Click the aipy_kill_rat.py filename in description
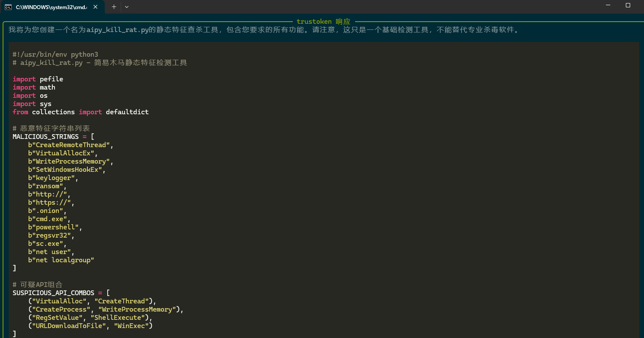Screen dimensions: 644x338 click(x=118, y=30)
